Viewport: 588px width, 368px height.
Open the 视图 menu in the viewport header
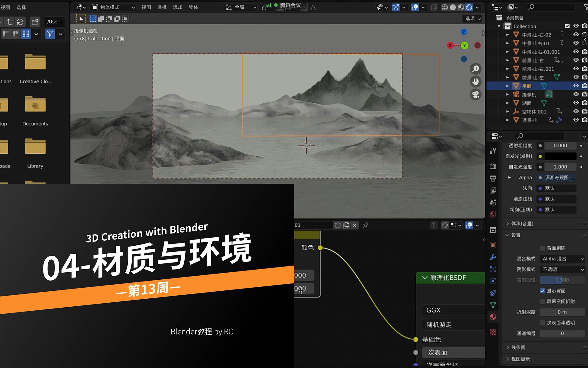(146, 7)
